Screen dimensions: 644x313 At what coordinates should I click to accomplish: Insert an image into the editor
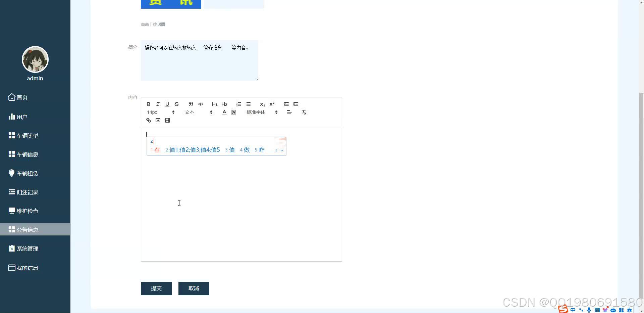pos(158,120)
